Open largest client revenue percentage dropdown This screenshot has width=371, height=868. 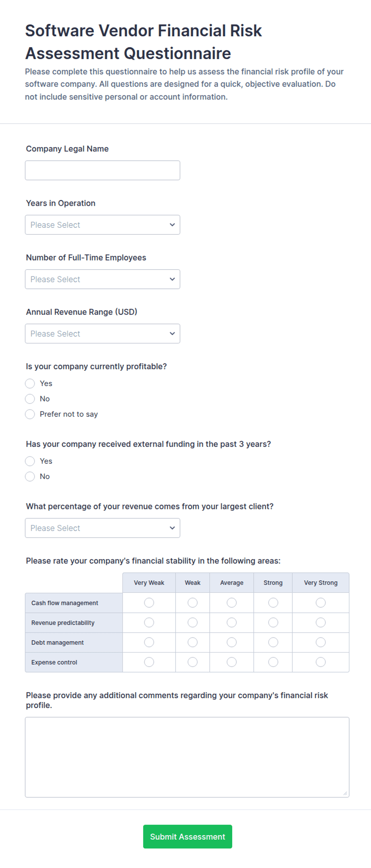(x=103, y=528)
